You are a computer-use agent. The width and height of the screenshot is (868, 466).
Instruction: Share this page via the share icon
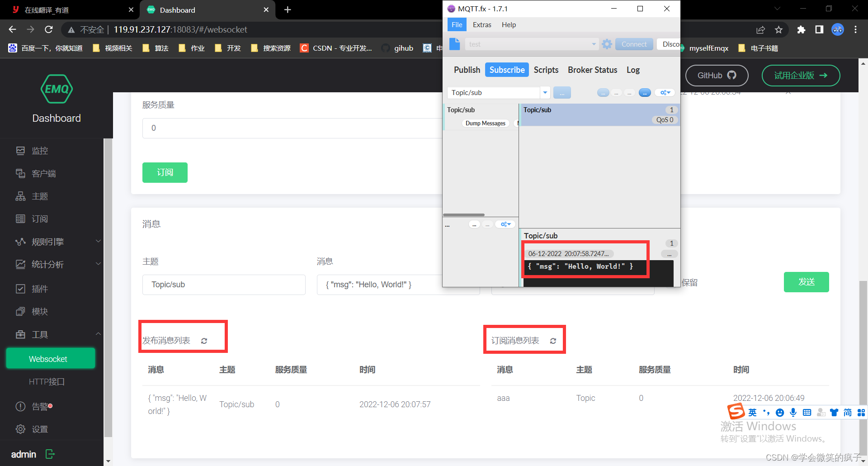tap(760, 30)
